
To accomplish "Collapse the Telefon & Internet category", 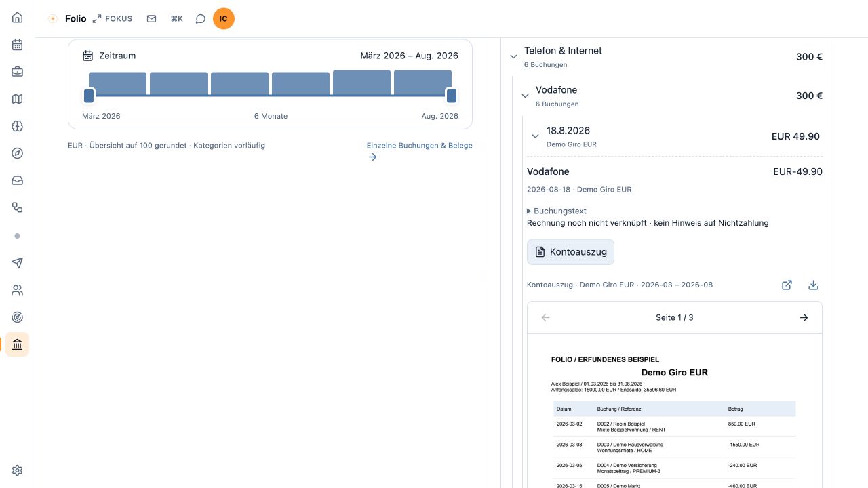I will (513, 57).
